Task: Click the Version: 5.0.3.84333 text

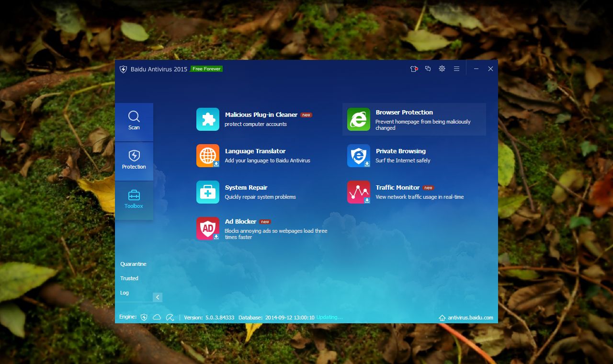Action: (x=209, y=318)
